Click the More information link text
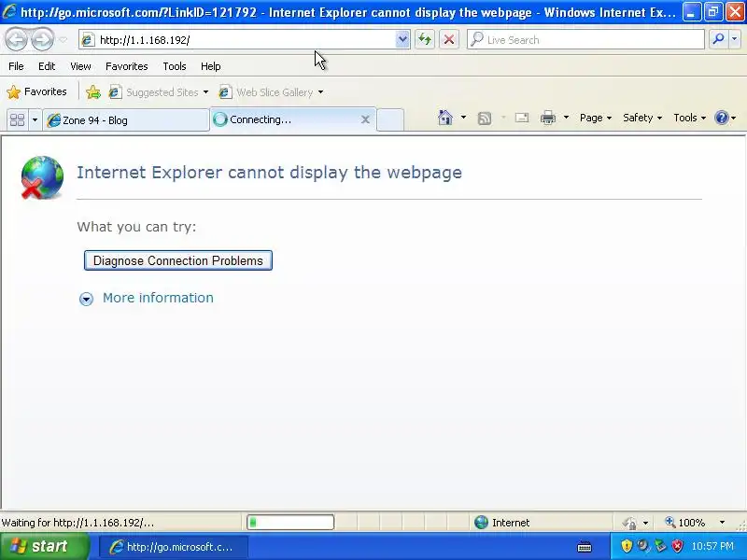 point(158,298)
